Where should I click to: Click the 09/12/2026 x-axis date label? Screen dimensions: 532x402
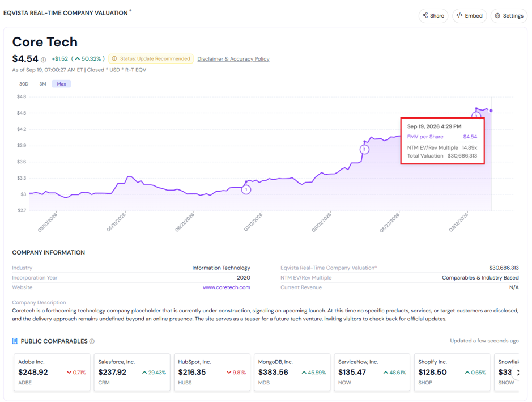click(x=458, y=222)
